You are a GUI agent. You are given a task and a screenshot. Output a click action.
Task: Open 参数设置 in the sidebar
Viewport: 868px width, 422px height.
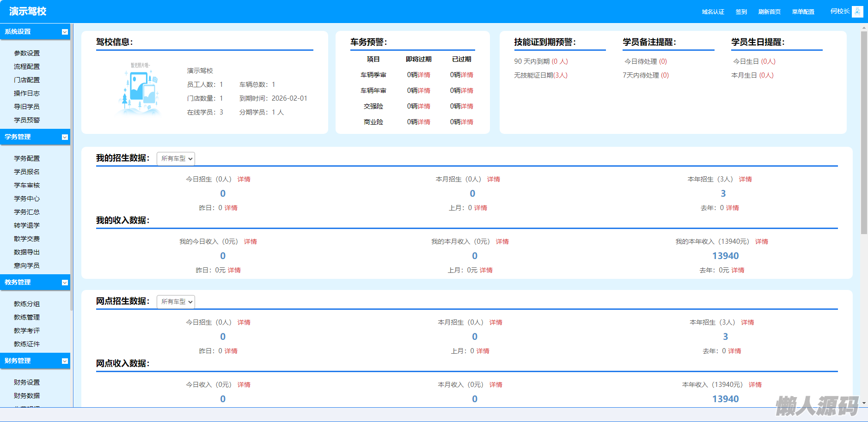point(27,54)
